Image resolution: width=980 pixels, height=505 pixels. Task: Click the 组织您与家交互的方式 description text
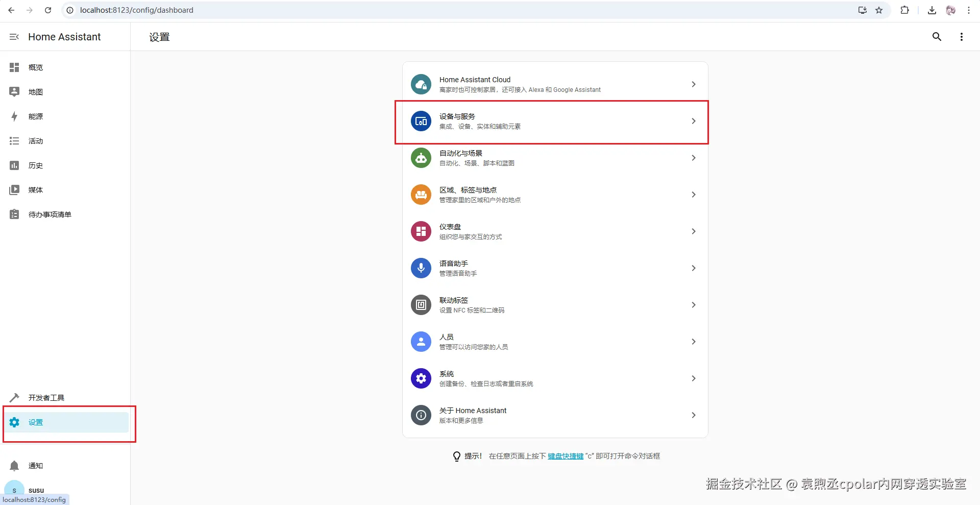[x=471, y=237]
